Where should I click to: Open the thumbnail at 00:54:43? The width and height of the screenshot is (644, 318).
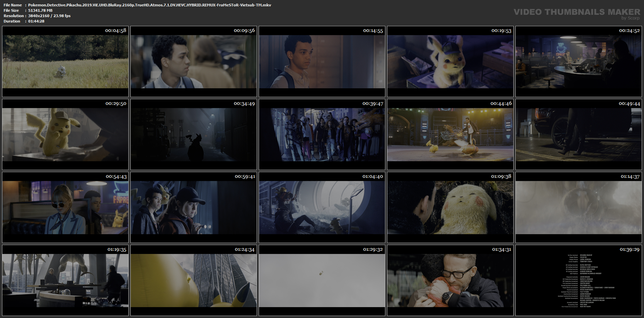pyautogui.click(x=65, y=207)
